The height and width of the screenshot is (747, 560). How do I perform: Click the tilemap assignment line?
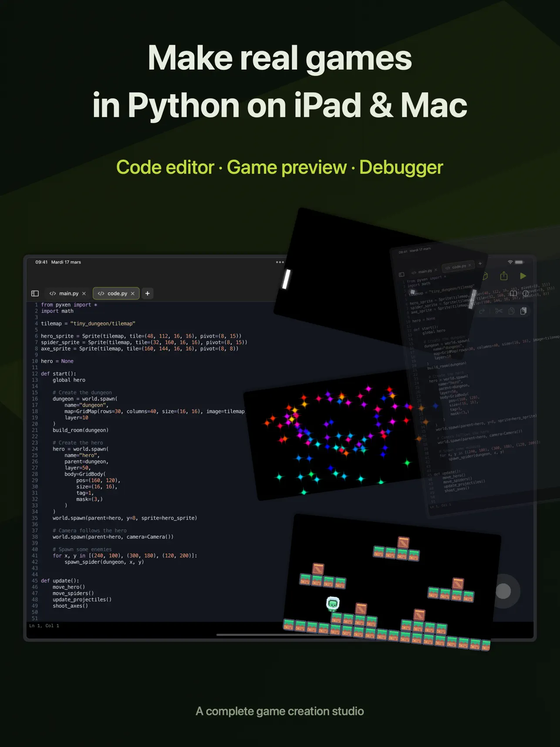point(88,323)
